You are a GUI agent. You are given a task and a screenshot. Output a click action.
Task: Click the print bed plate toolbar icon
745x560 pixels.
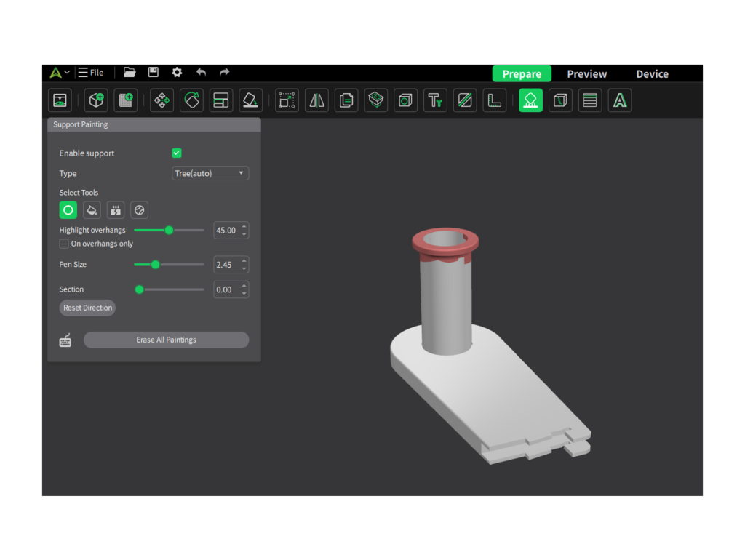[x=60, y=100]
